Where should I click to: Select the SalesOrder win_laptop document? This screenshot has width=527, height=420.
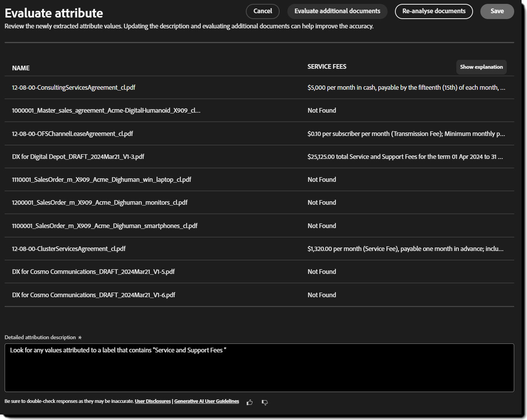pyautogui.click(x=101, y=180)
